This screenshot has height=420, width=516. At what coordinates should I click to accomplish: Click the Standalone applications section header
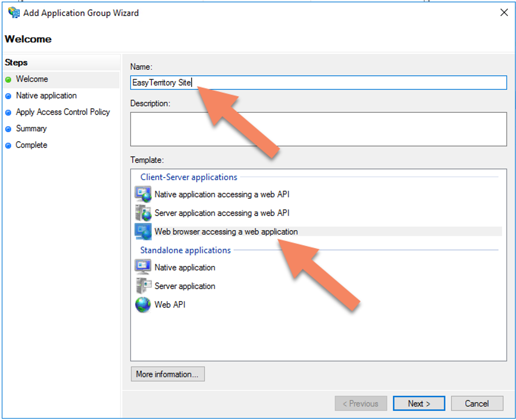185,250
